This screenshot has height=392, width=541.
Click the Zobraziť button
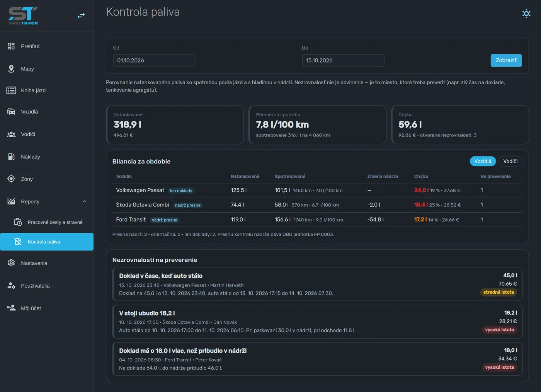point(506,60)
